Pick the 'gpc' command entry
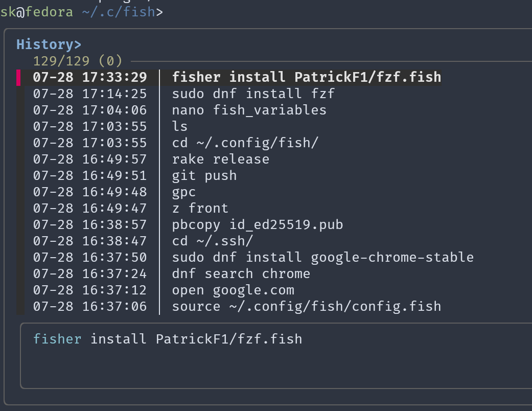The height and width of the screenshot is (411, 532). tap(183, 191)
